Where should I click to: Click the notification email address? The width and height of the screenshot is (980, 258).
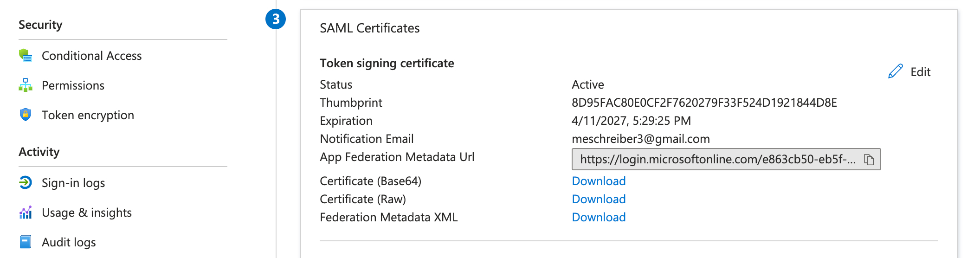pyautogui.click(x=640, y=139)
